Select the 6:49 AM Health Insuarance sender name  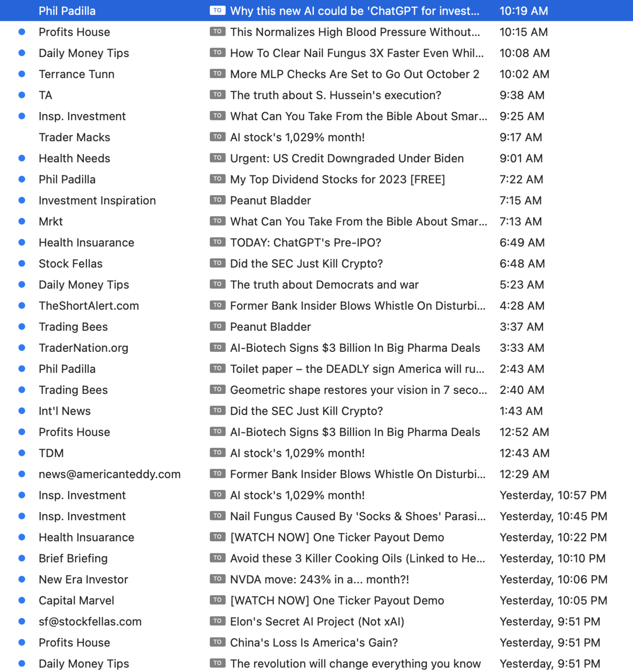[x=87, y=243]
